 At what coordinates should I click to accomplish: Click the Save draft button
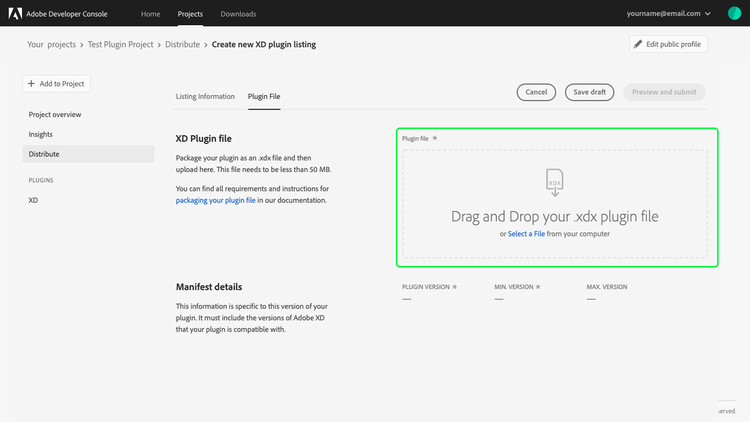(x=589, y=92)
